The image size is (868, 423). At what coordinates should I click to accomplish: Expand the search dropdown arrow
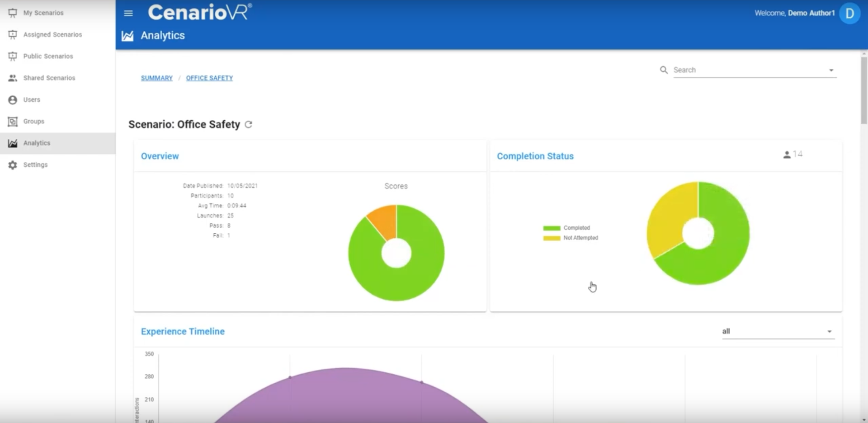(831, 70)
